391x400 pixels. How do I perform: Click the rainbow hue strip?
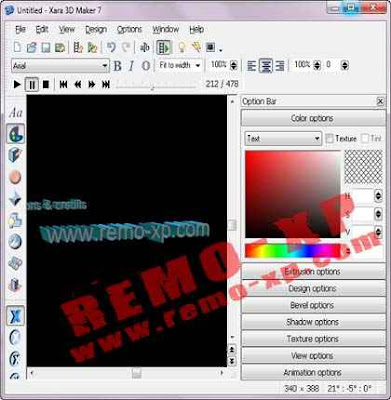(293, 251)
